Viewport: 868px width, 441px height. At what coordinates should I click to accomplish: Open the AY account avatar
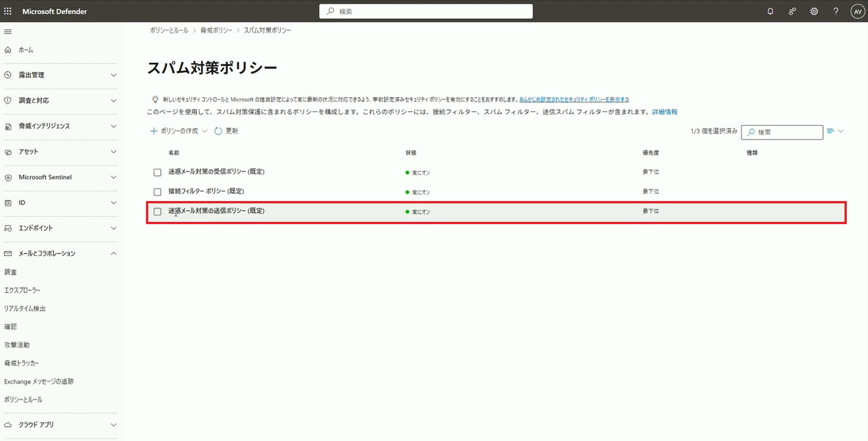857,12
